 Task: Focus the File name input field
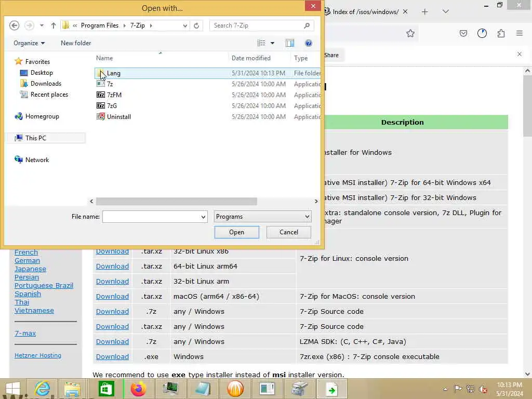click(x=151, y=217)
